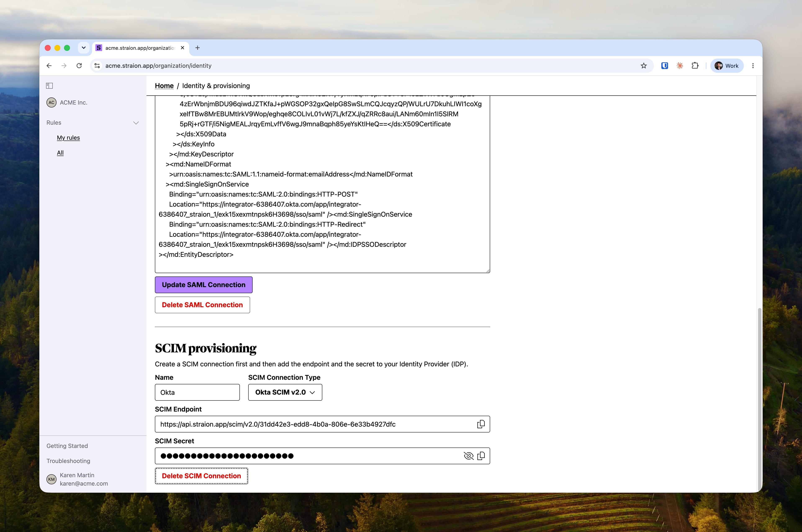
Task: Open Getting Started in sidebar
Action: (x=67, y=446)
